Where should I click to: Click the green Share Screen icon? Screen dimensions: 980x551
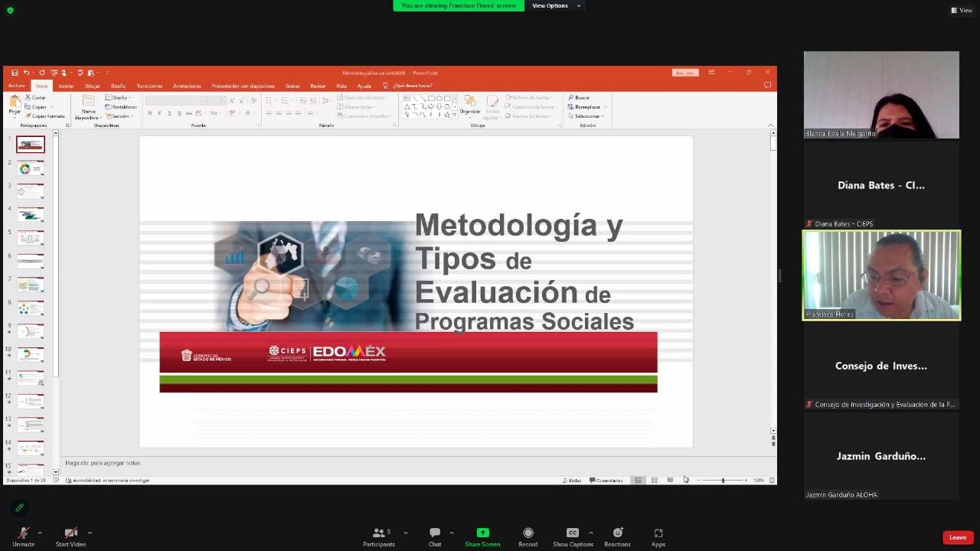(482, 533)
